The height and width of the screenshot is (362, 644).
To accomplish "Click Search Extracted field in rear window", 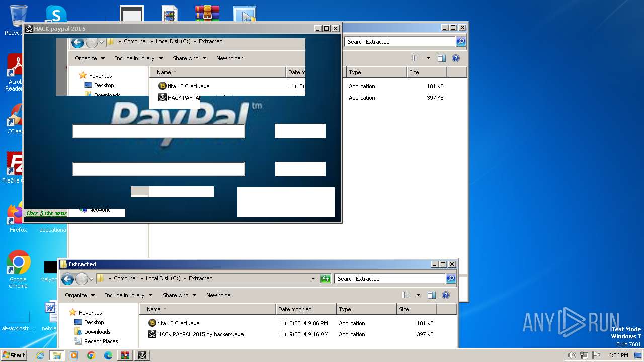I will click(399, 42).
